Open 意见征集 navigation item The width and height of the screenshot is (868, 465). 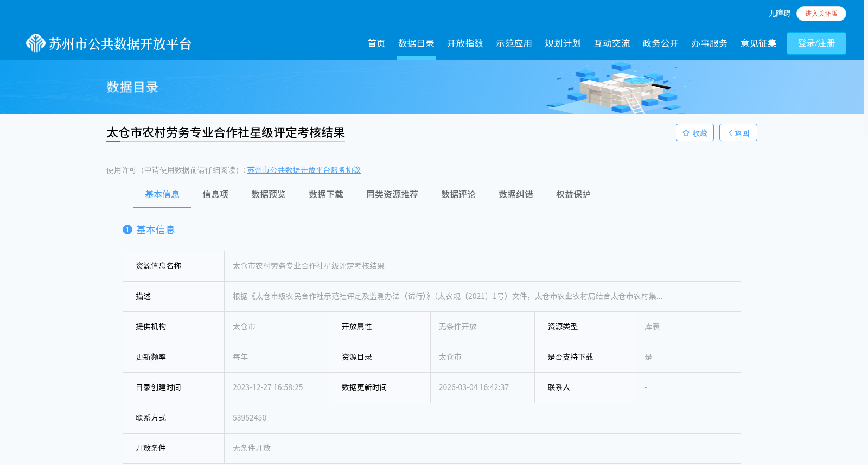tap(758, 43)
